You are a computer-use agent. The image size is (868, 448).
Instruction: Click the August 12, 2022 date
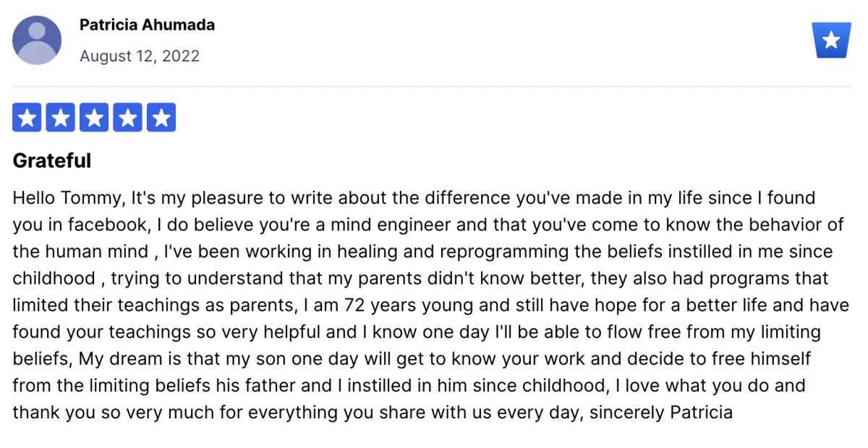[x=140, y=56]
